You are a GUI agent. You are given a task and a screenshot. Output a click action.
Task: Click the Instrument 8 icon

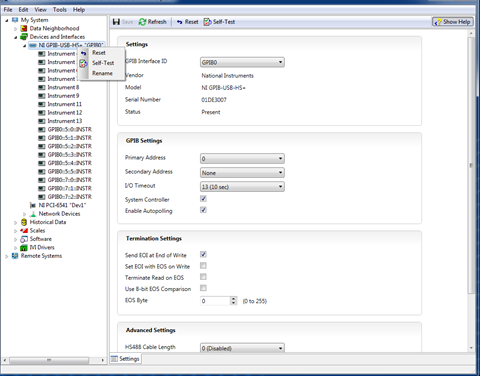(42, 87)
